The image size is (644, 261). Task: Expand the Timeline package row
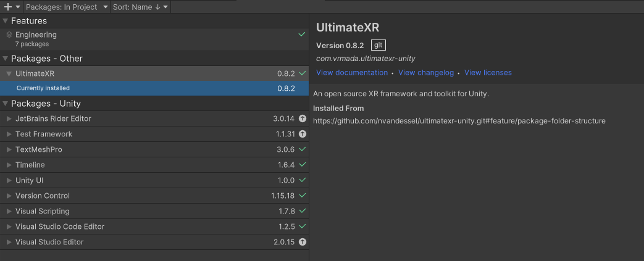coord(9,165)
